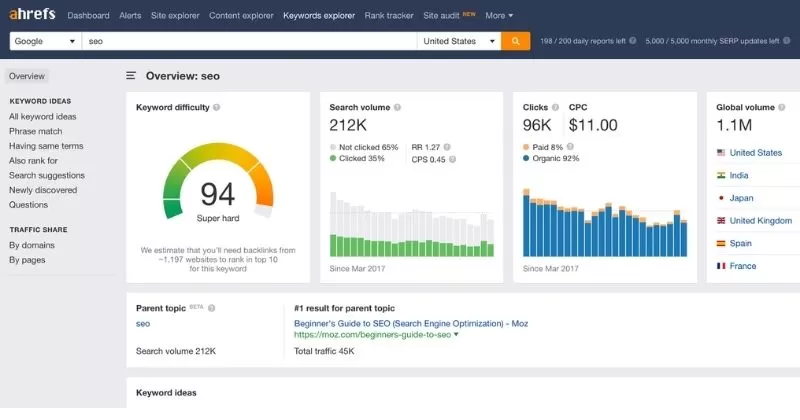800x420 pixels.
Task: Open the Google search engine dropdown
Action: pyautogui.click(x=45, y=41)
